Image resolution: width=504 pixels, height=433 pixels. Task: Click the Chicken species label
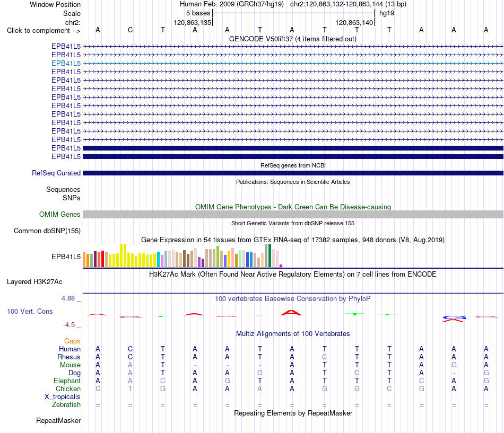click(68, 389)
